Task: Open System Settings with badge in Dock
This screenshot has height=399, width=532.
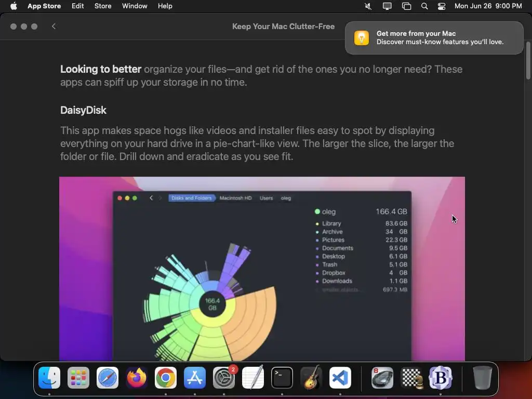Action: 224,378
